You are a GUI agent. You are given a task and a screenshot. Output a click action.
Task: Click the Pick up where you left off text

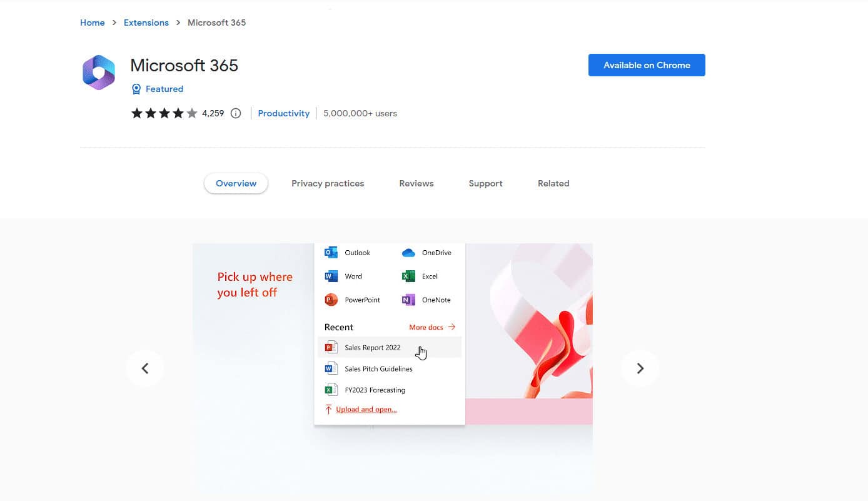pos(255,285)
